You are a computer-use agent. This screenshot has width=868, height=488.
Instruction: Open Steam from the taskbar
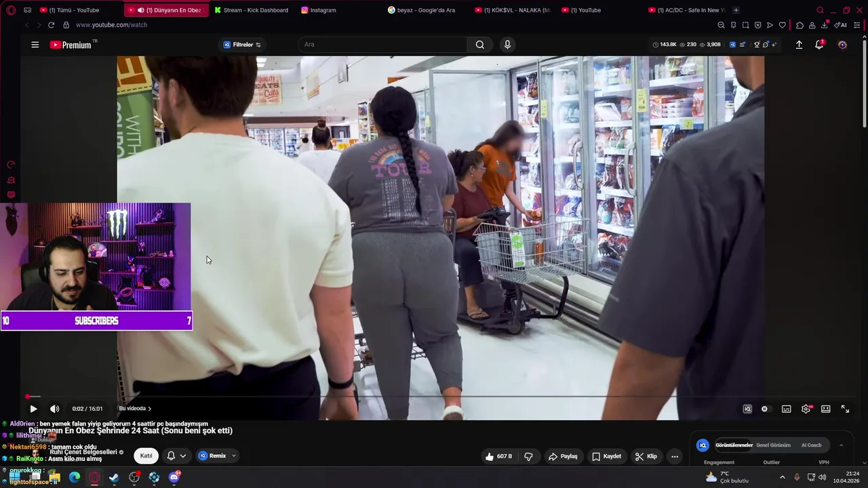[114, 477]
